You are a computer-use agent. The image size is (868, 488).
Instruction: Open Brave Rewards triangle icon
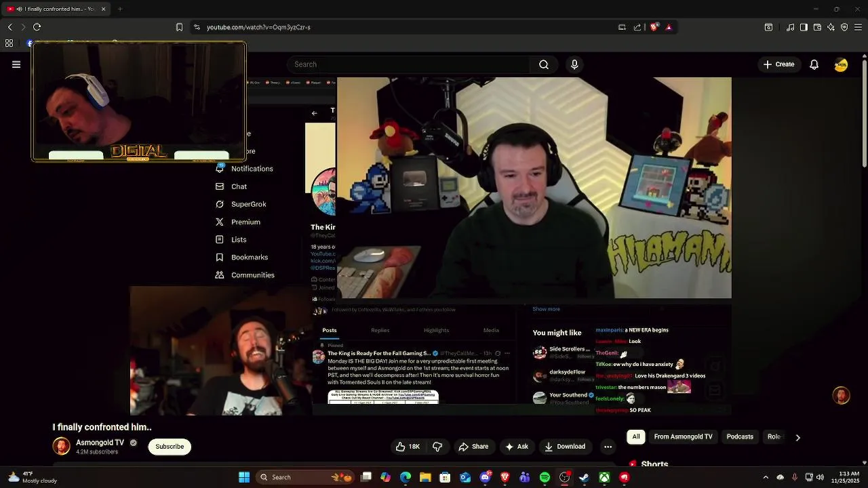669,27
